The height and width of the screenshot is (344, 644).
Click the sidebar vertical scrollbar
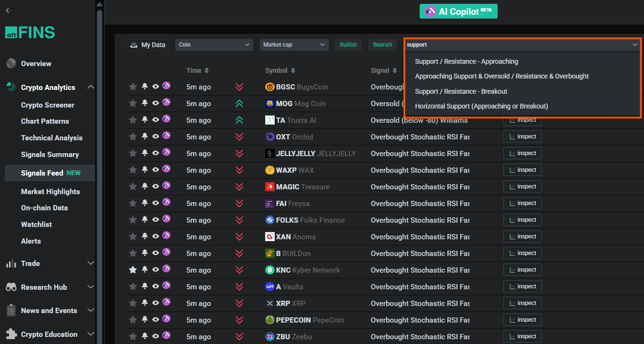(99, 143)
